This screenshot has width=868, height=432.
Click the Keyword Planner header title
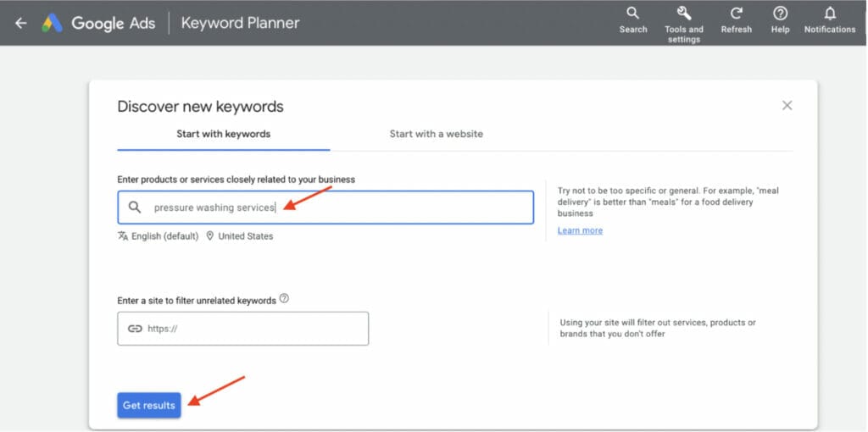click(241, 23)
